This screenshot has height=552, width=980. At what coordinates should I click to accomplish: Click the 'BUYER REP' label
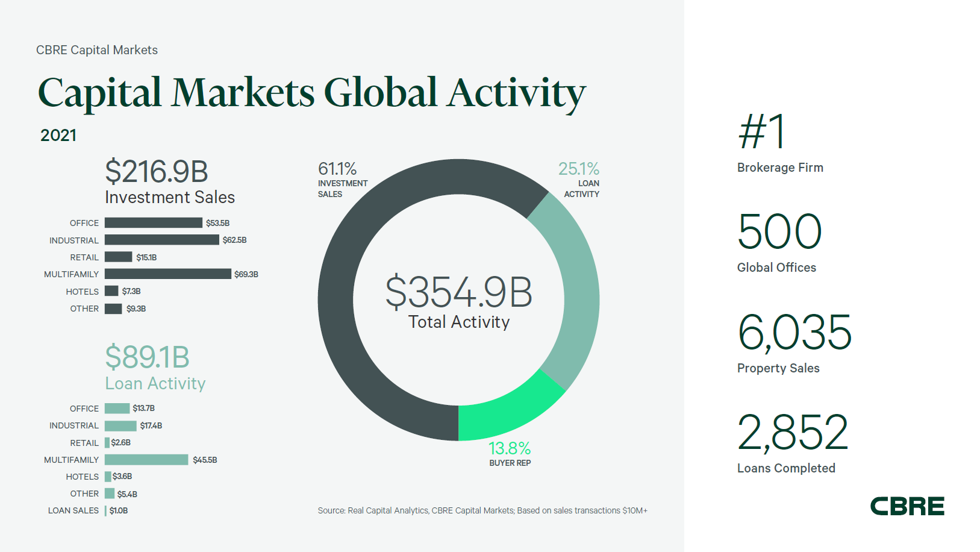(x=510, y=463)
